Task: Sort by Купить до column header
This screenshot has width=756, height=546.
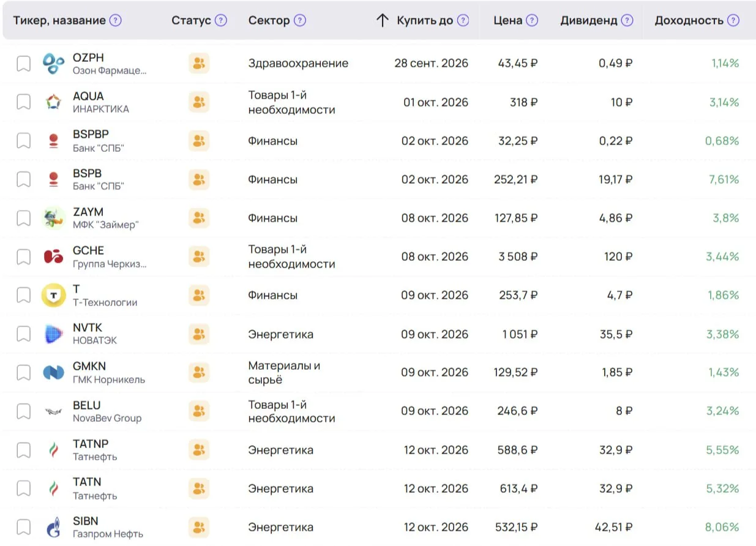Action: tap(425, 20)
